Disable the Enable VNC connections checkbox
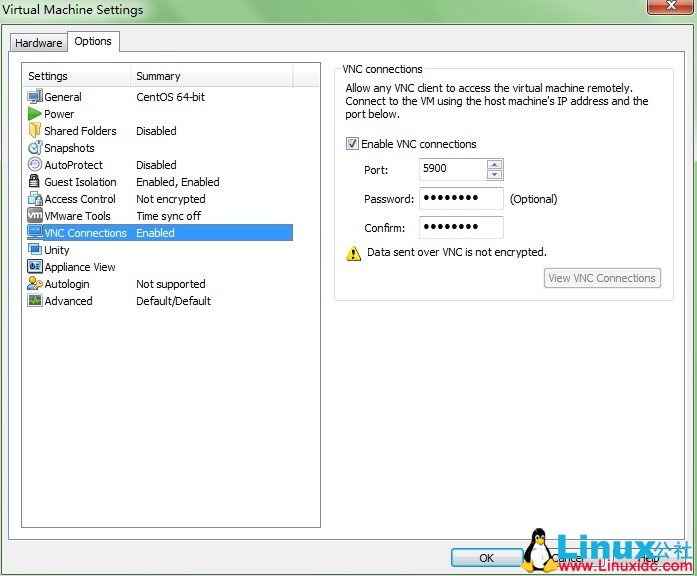 [352, 144]
